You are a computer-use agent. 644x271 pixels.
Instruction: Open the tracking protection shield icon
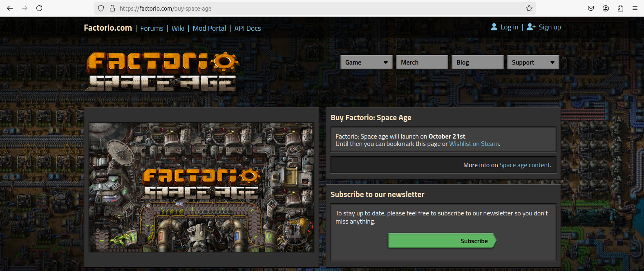pyautogui.click(x=101, y=8)
